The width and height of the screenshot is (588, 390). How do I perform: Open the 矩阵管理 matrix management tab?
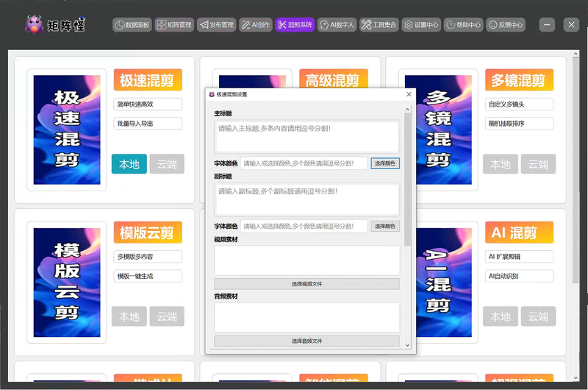click(x=174, y=25)
